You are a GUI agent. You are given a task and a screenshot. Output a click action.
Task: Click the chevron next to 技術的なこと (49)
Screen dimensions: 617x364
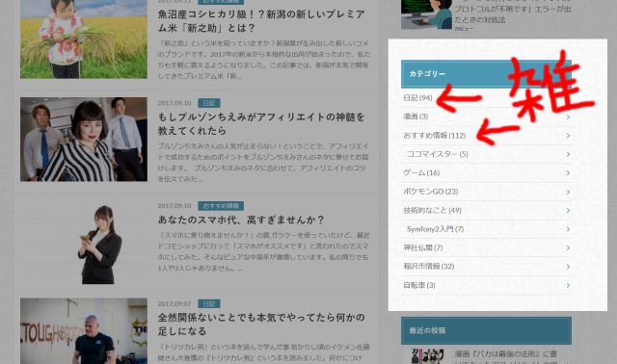click(568, 210)
